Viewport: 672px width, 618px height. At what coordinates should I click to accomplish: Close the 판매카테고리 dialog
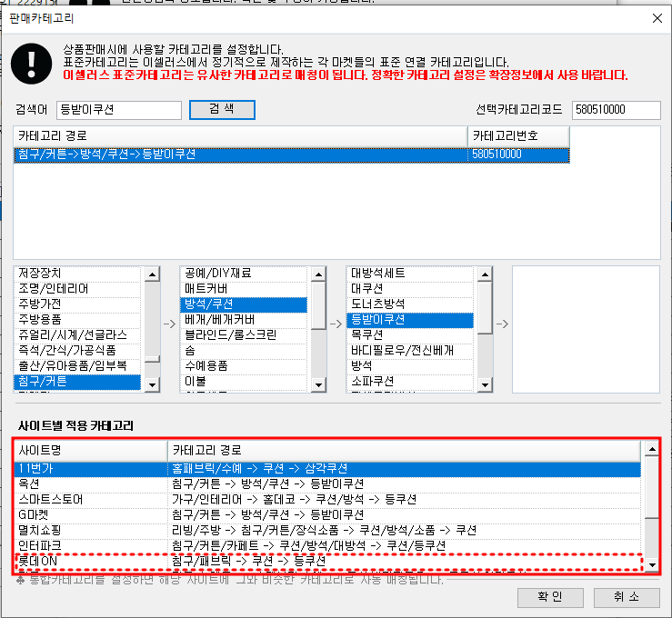tap(657, 18)
